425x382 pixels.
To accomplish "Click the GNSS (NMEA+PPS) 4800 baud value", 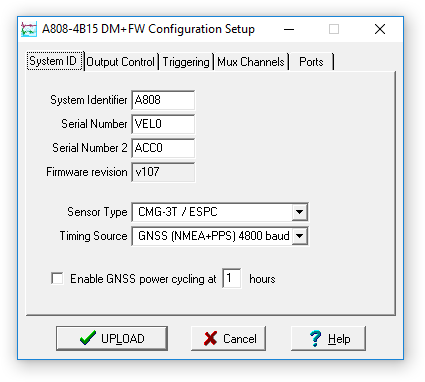I will [213, 236].
